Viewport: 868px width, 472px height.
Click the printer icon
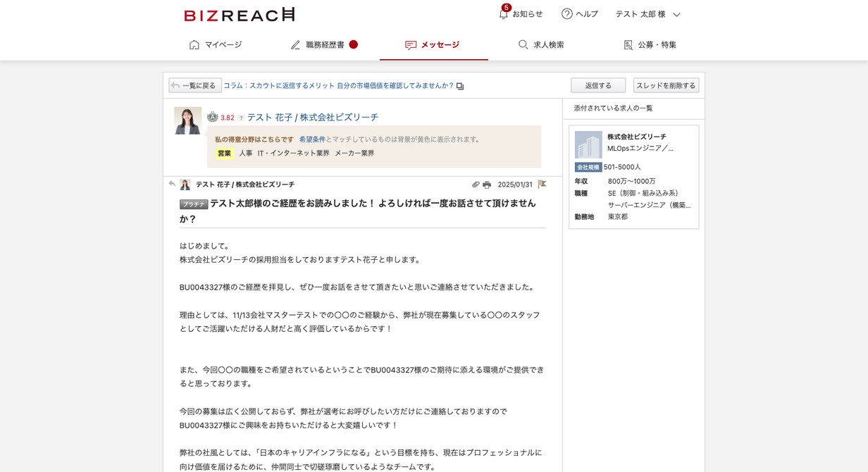[487, 185]
